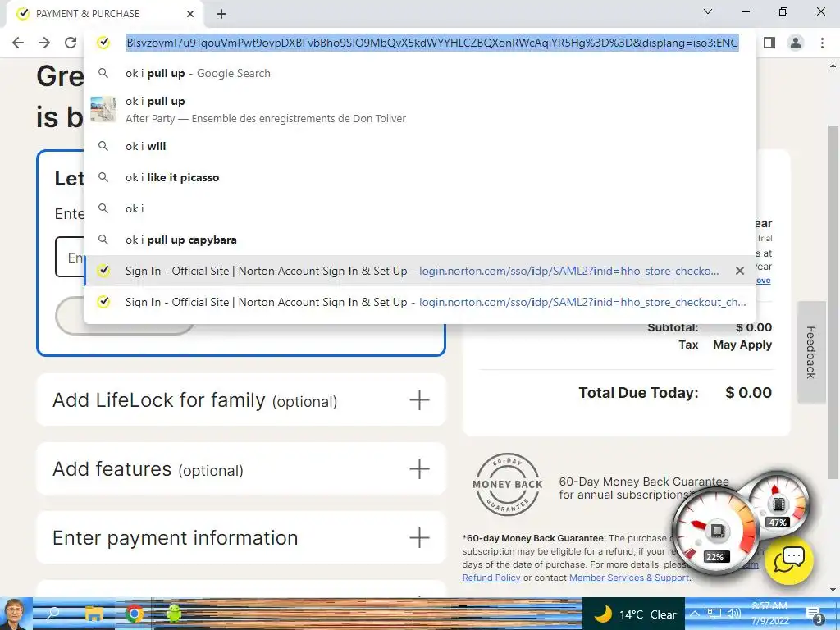This screenshot has width=840, height=630.
Task: Toggle the browser side panel
Action: [769, 43]
